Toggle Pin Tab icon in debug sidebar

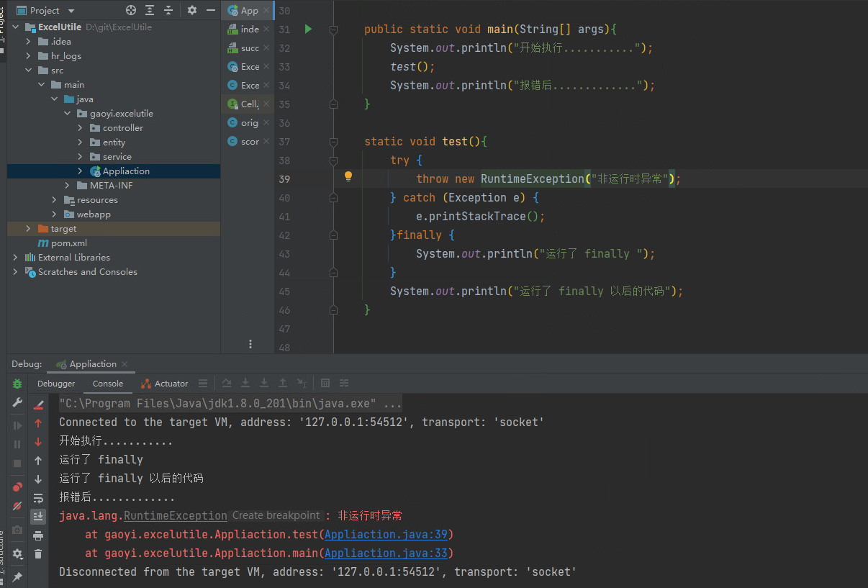tap(17, 577)
